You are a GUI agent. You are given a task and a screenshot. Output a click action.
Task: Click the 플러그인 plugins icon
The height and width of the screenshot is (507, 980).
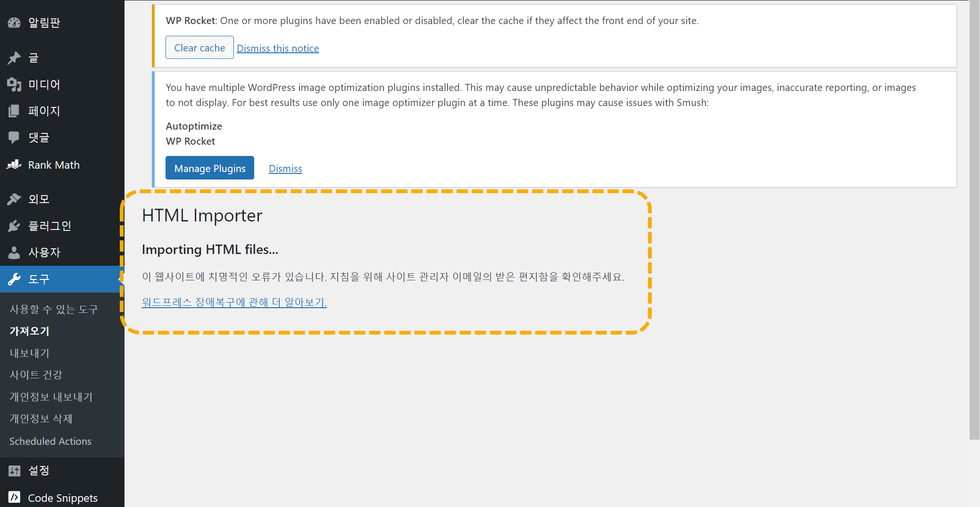click(x=14, y=225)
